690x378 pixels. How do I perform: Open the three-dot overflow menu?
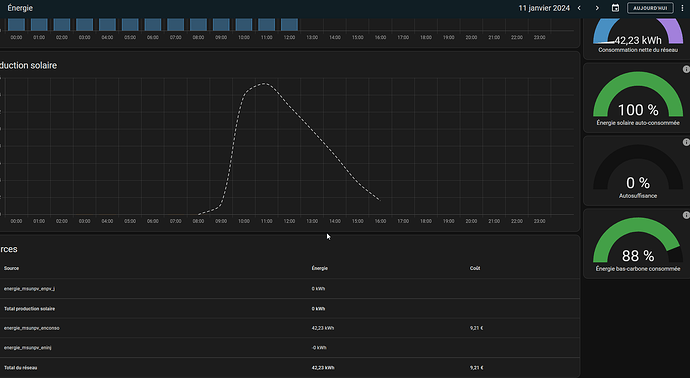683,8
